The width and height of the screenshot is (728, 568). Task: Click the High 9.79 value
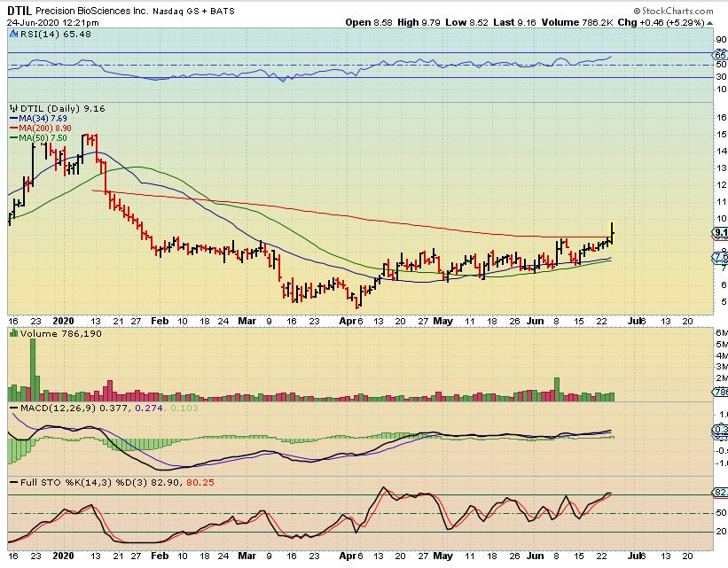pos(419,22)
